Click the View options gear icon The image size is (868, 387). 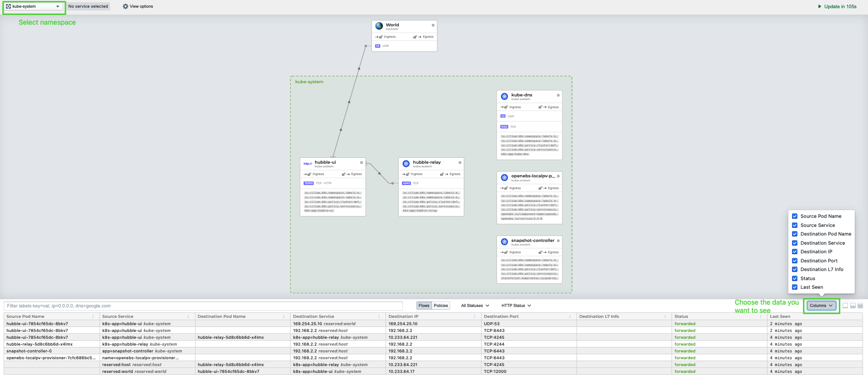125,6
